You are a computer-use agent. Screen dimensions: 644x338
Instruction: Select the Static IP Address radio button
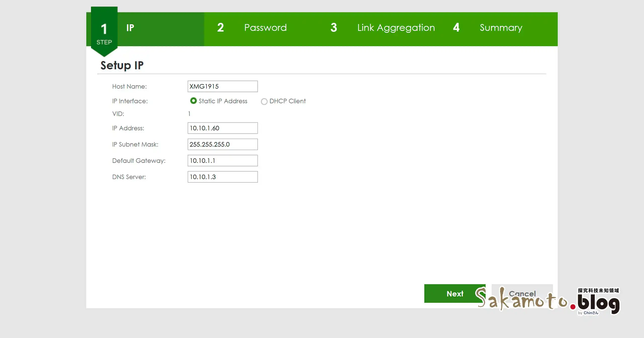pos(193,101)
